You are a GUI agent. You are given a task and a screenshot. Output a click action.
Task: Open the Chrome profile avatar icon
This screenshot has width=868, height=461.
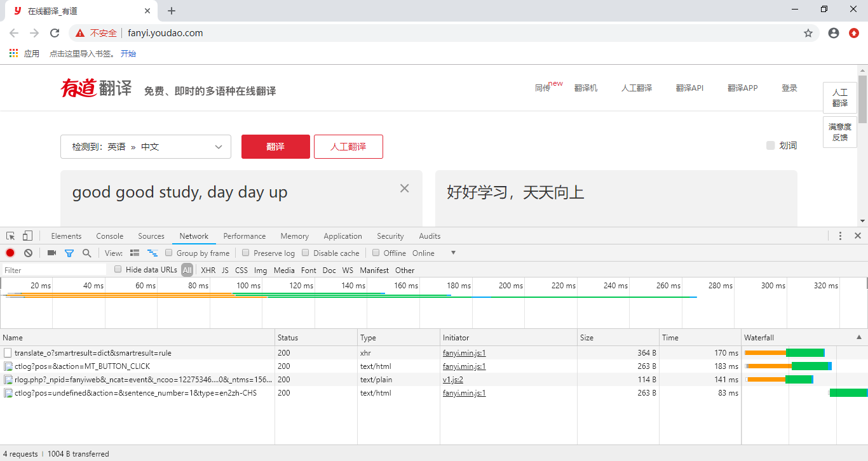[x=834, y=33]
